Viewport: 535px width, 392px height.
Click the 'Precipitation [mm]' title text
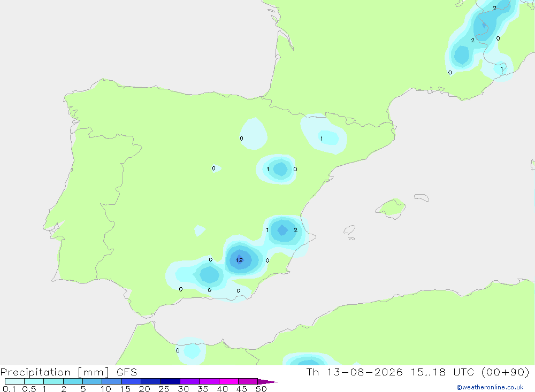(55, 372)
